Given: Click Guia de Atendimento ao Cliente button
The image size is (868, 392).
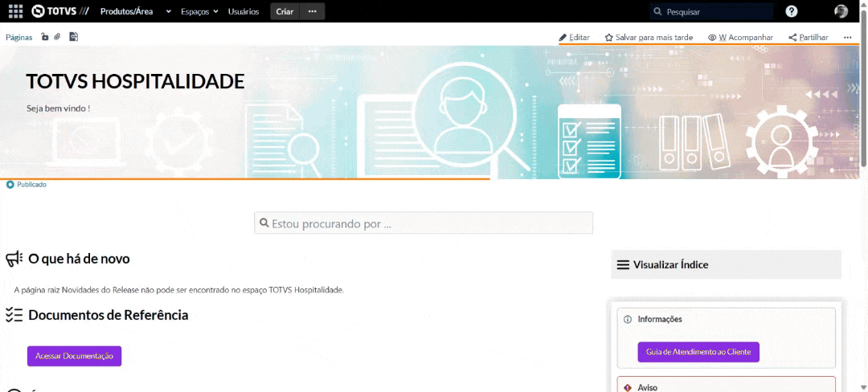Looking at the screenshot, I should pyautogui.click(x=698, y=352).
